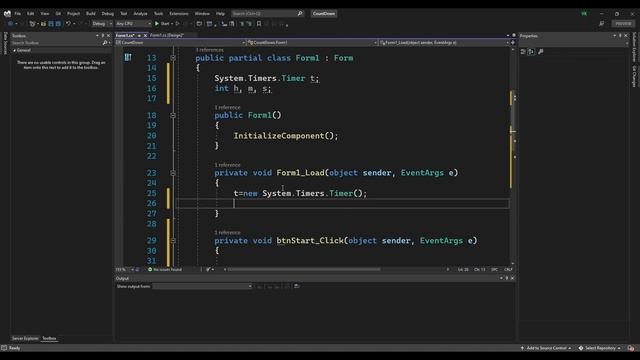Click the Categorized icon in Properties panel
Screen dimensions: 640x360
point(523,52)
